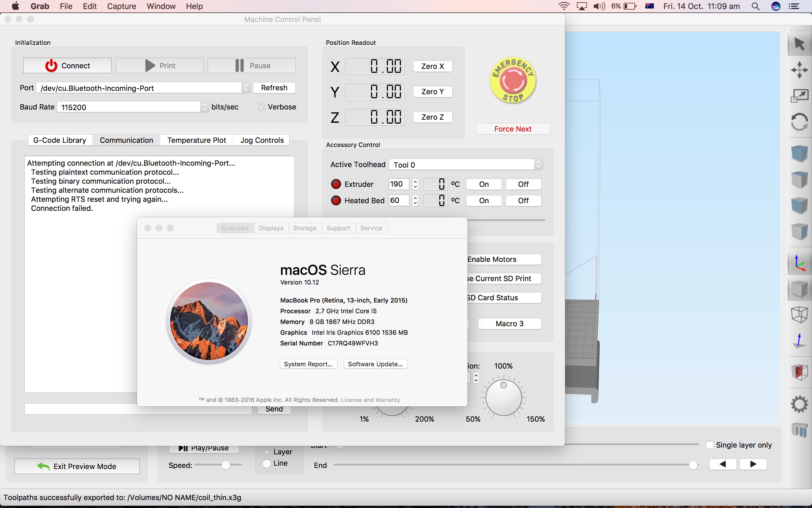Open System Report in About window

pyautogui.click(x=308, y=364)
